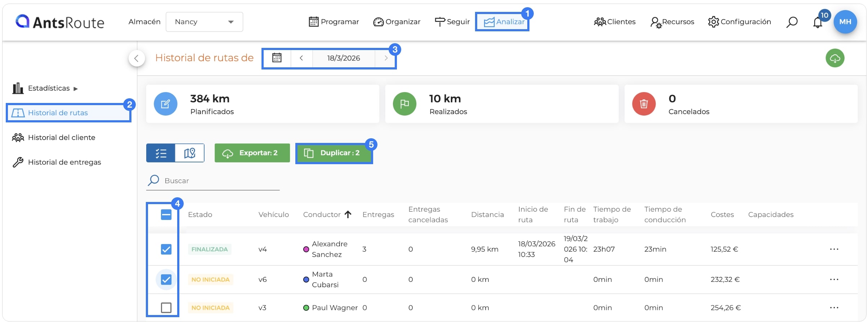Click the blue Planificados edit icon

pos(165,104)
